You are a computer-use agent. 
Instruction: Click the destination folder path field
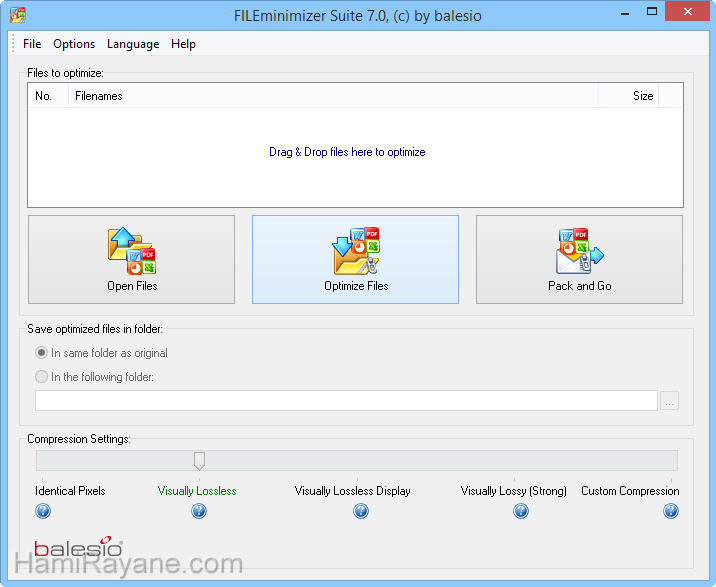click(x=346, y=401)
